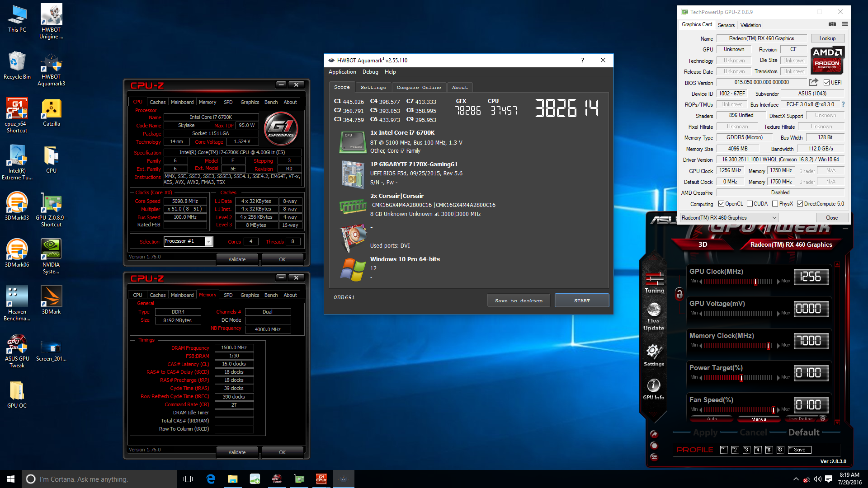Click the Close button in GPU-Z
This screenshot has height=488, width=868.
[832, 218]
